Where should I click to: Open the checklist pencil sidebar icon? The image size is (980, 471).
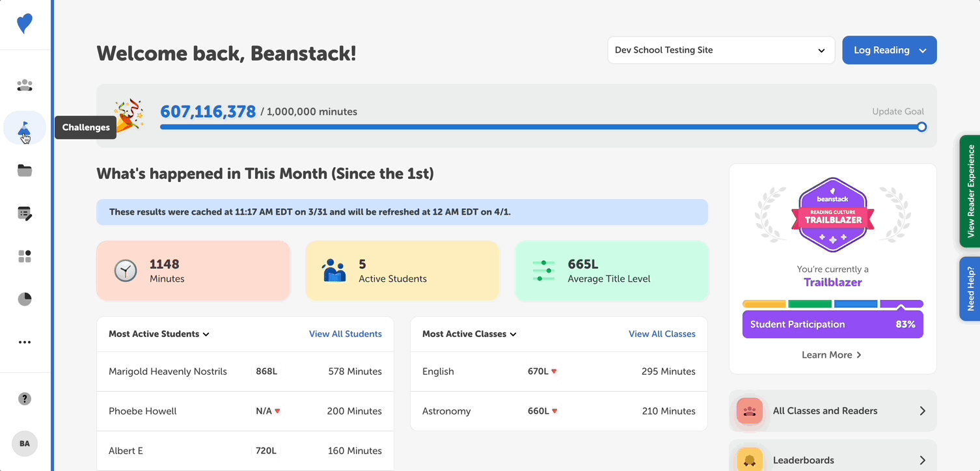25,213
